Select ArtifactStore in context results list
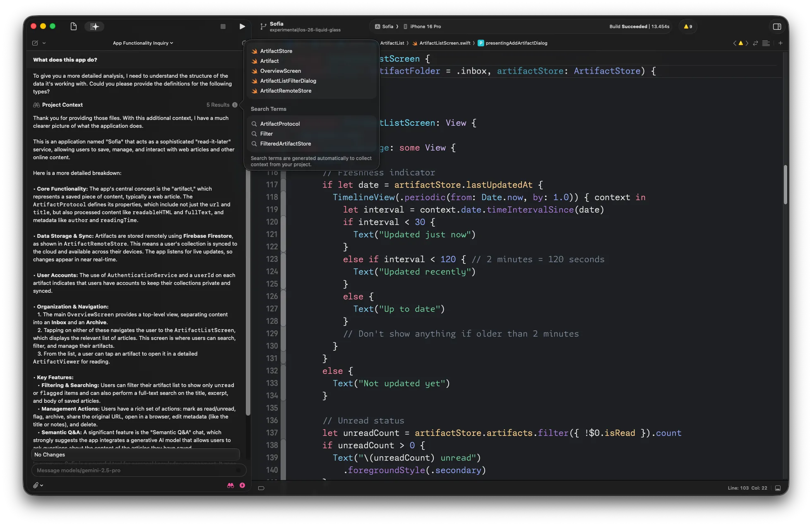This screenshot has height=526, width=812. (x=276, y=51)
